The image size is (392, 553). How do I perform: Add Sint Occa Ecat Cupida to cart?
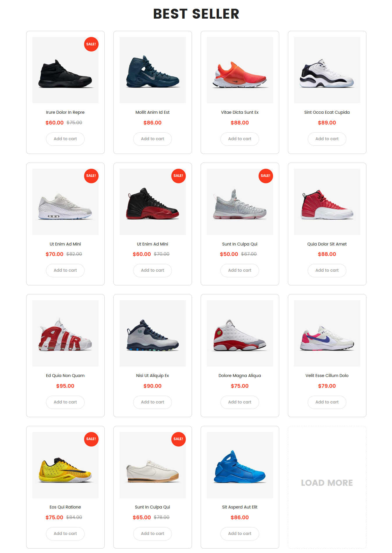pyautogui.click(x=327, y=139)
